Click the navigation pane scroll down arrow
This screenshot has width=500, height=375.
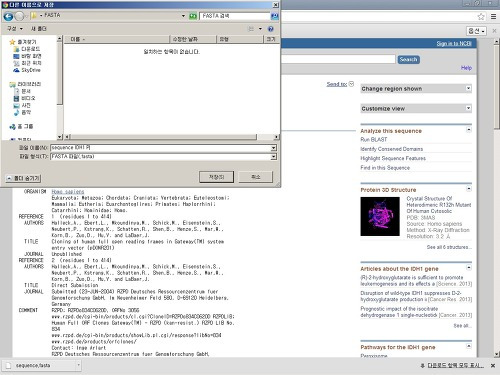59,137
